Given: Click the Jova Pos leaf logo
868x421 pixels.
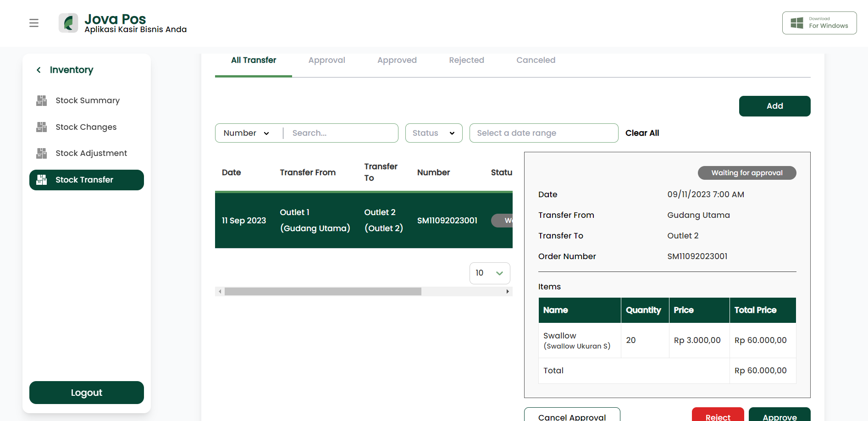Looking at the screenshot, I should [x=68, y=23].
